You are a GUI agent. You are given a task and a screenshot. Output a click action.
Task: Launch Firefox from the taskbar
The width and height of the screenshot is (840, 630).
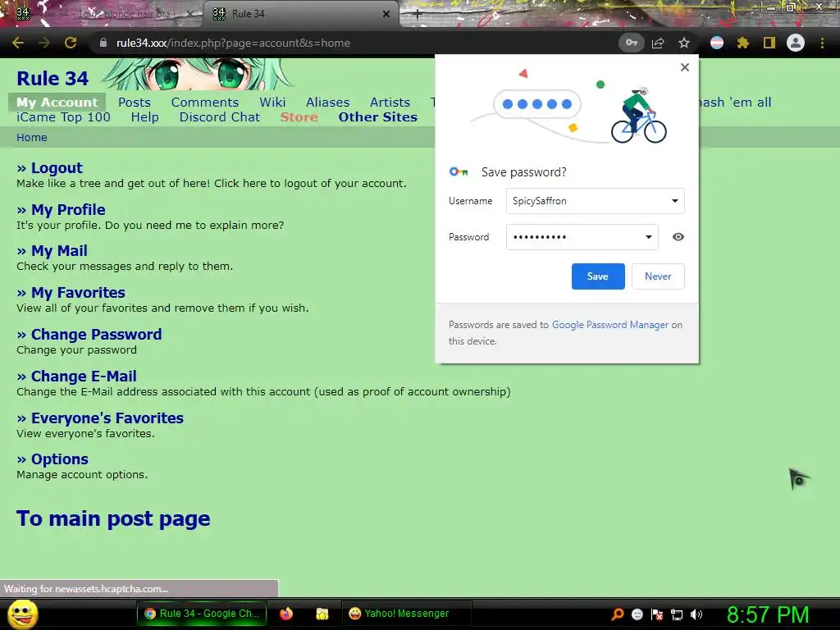coord(286,614)
